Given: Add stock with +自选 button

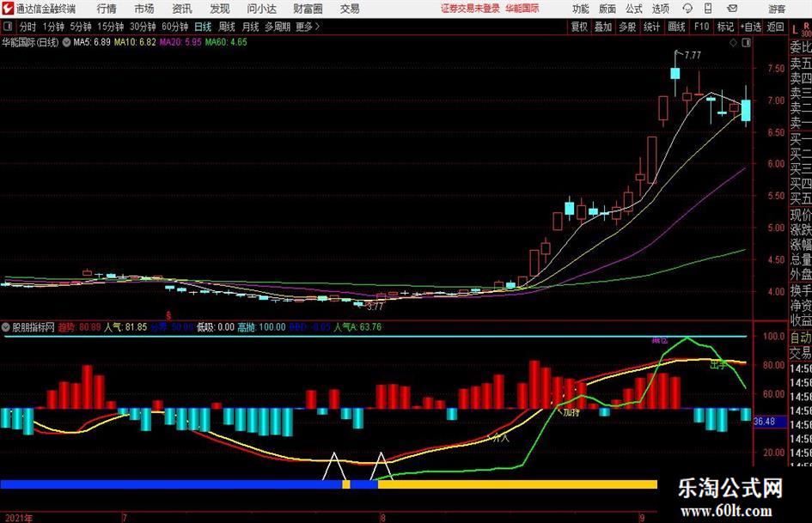Looking at the screenshot, I should point(751,27).
